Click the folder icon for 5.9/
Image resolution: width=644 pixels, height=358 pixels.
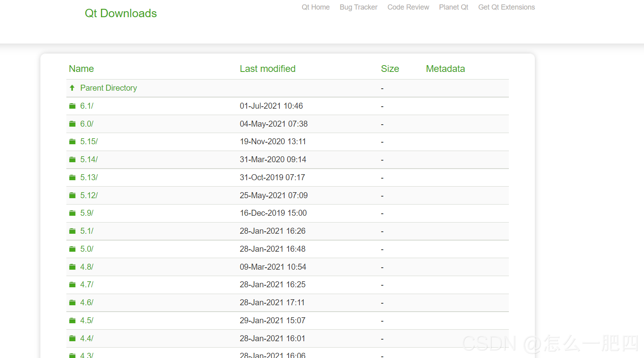tap(72, 213)
